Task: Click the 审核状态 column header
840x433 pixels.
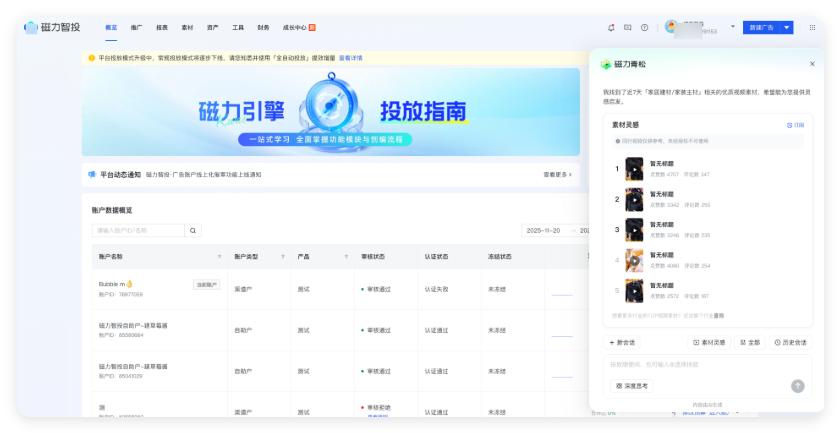Action: coord(373,257)
